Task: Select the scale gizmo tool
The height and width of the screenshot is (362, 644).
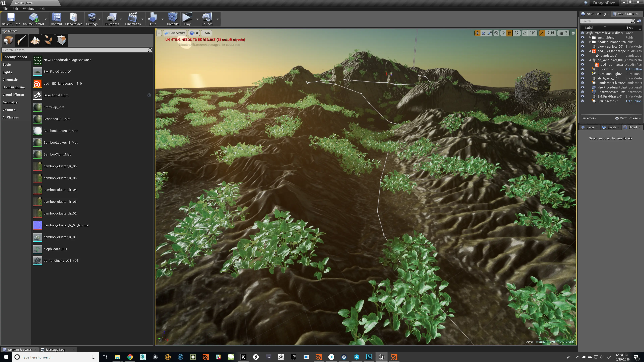Action: pyautogui.click(x=490, y=33)
